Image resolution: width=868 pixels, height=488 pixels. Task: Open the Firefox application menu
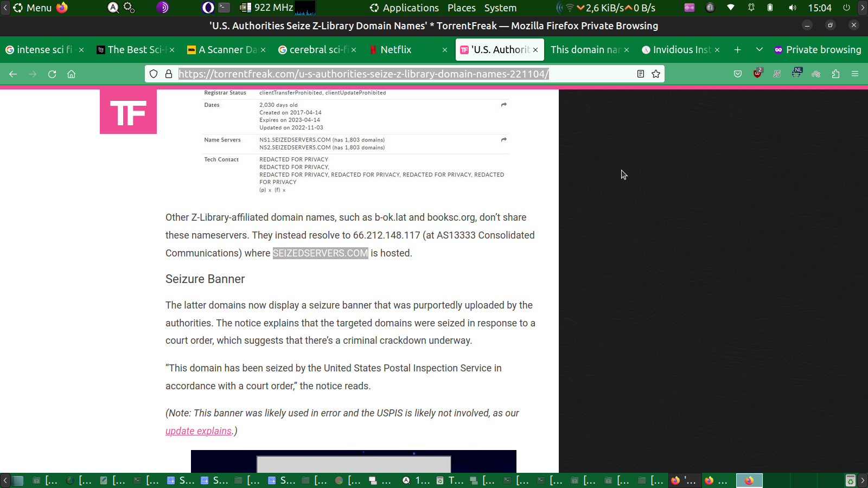coord(855,74)
